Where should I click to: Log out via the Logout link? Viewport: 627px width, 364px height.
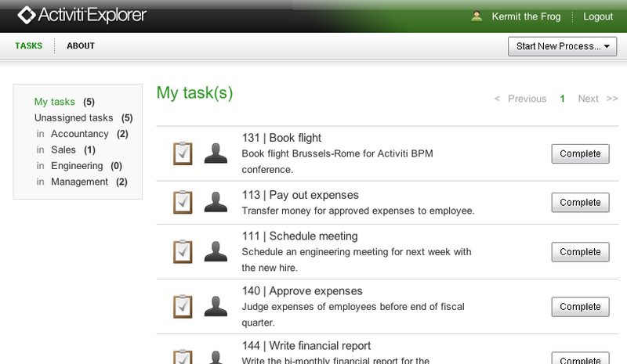pos(598,16)
